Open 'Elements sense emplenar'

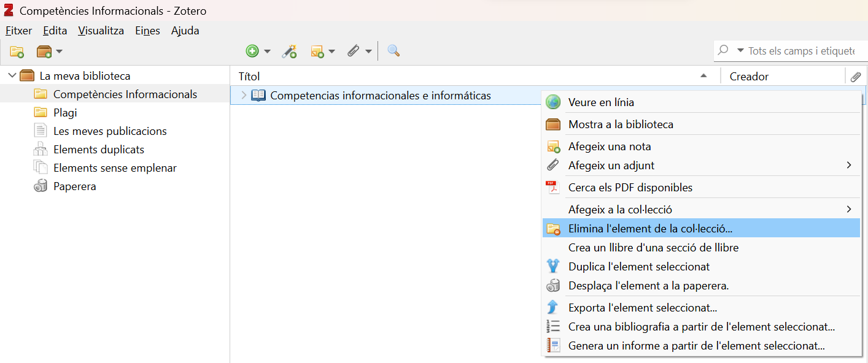pyautogui.click(x=115, y=168)
